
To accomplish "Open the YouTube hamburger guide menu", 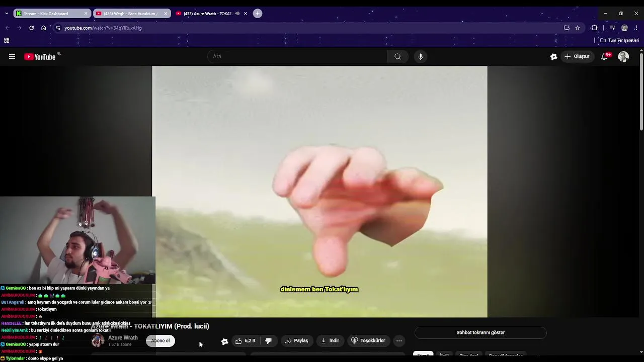I will click(12, 57).
